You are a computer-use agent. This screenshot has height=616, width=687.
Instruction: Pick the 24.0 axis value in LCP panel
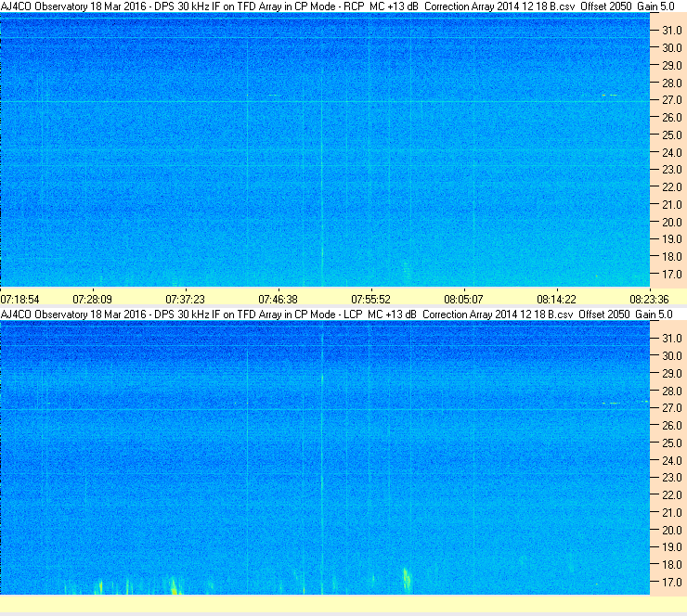(x=672, y=460)
